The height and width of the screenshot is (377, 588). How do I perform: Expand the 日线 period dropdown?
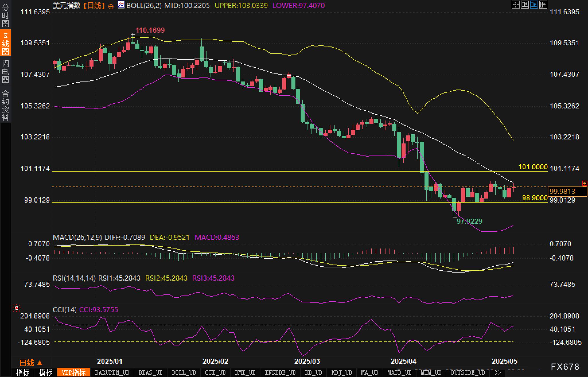pyautogui.click(x=31, y=363)
